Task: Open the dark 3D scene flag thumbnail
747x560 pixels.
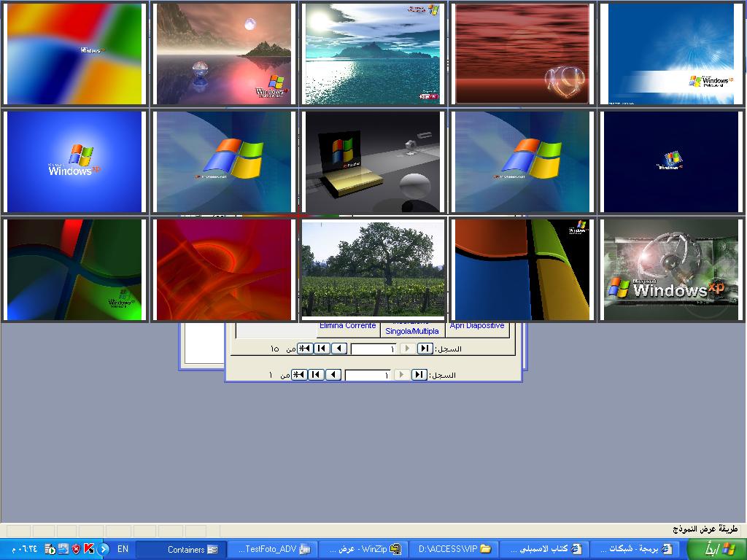Action: tap(373, 161)
